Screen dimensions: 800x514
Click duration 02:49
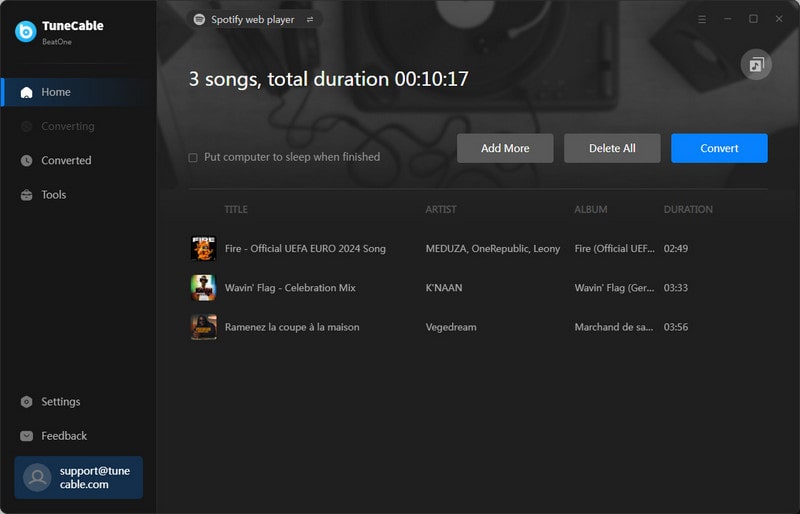(676, 249)
